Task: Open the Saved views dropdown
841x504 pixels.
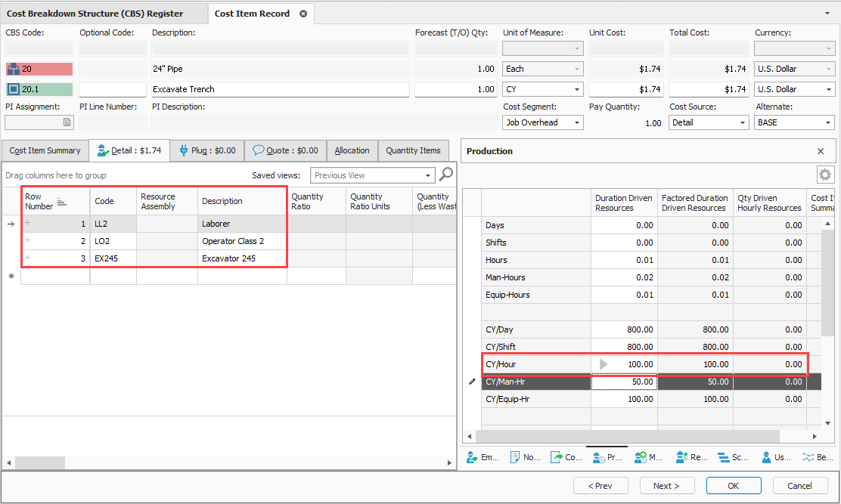Action: pos(429,175)
